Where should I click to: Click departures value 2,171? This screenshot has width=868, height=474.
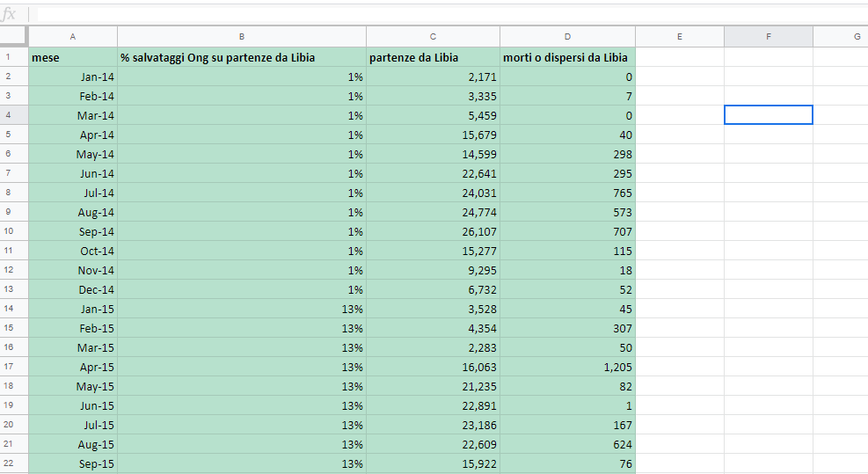(x=433, y=77)
